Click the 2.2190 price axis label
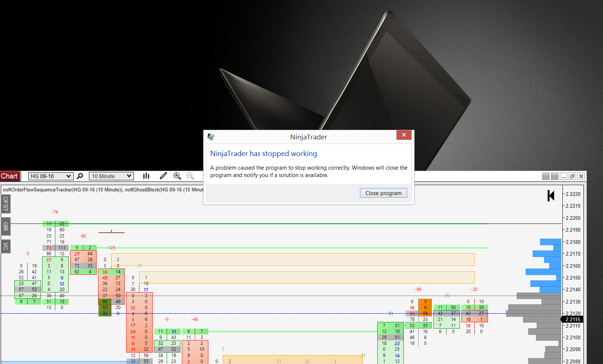Image resolution: width=603 pixels, height=364 pixels. 573,230
